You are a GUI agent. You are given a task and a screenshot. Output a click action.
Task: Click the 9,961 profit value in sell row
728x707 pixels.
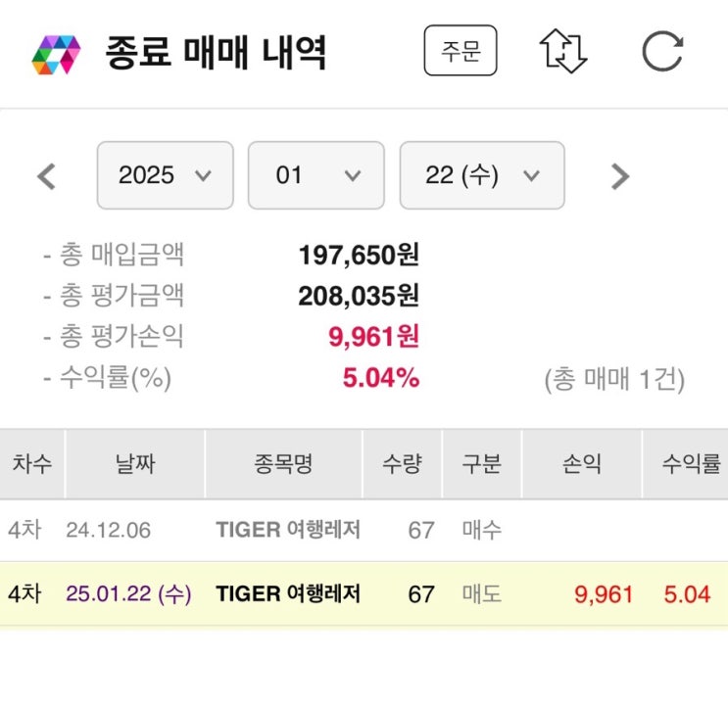[606, 593]
